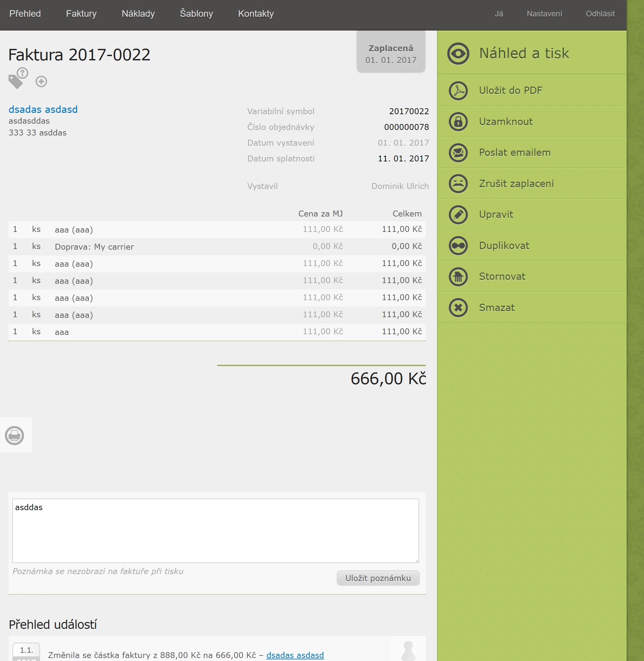This screenshot has width=644, height=661.
Task: Click the envelope Poslat emailem icon
Action: click(458, 153)
